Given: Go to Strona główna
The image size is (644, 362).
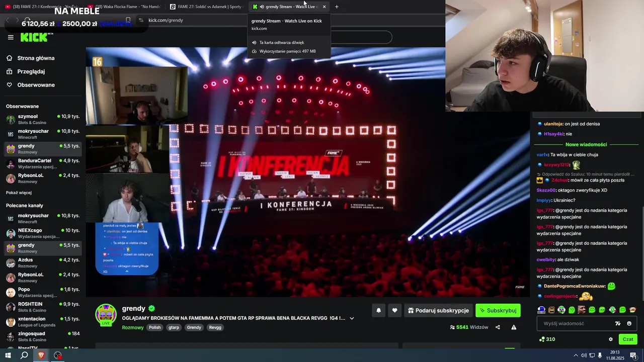Looking at the screenshot, I should [x=35, y=58].
